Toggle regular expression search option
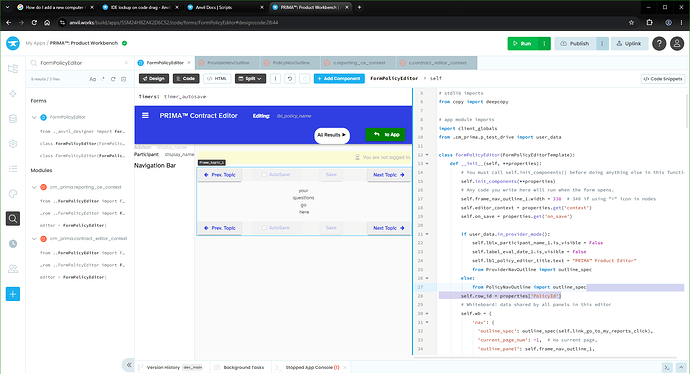Screen dimensions: 690x374 [x=103, y=79]
